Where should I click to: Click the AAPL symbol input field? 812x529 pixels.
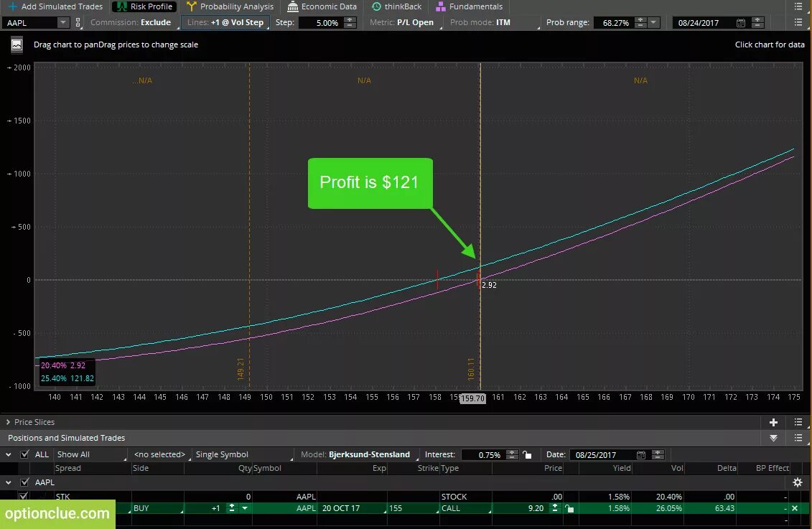pyautogui.click(x=30, y=22)
